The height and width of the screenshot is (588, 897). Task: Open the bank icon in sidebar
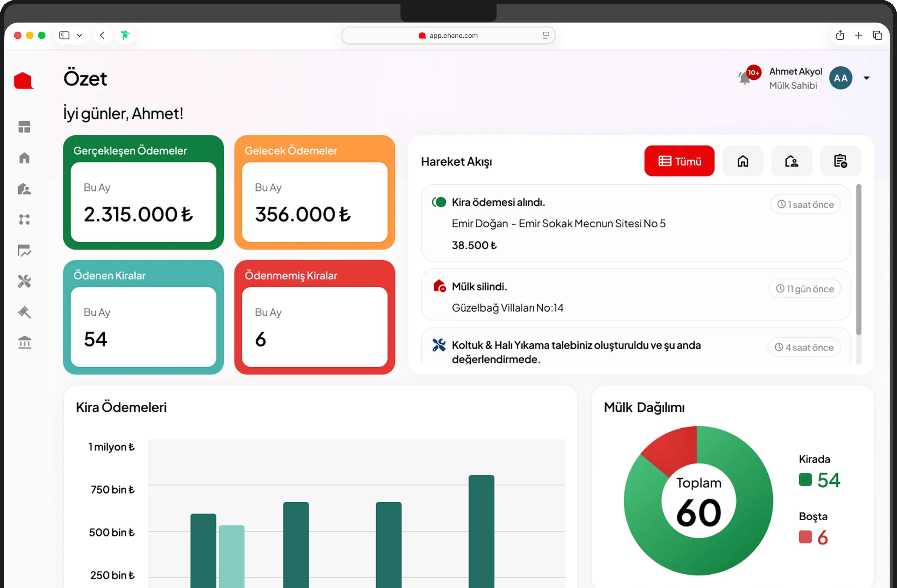tap(24, 343)
